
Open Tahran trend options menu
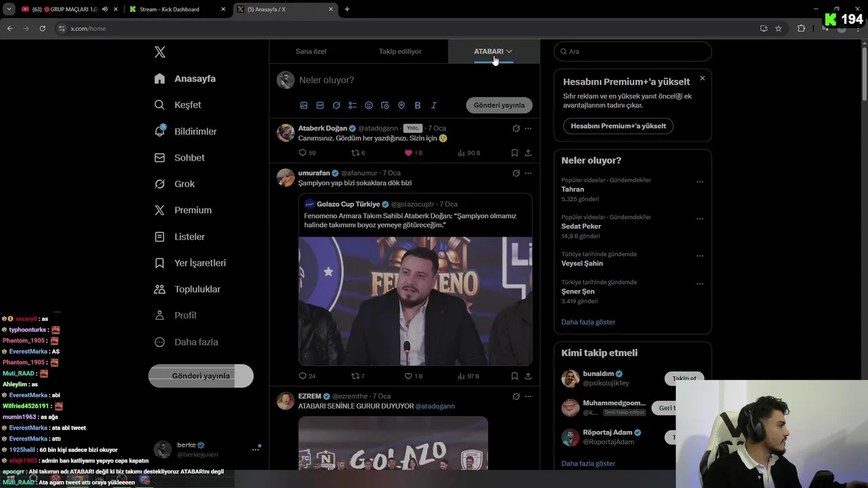point(700,182)
